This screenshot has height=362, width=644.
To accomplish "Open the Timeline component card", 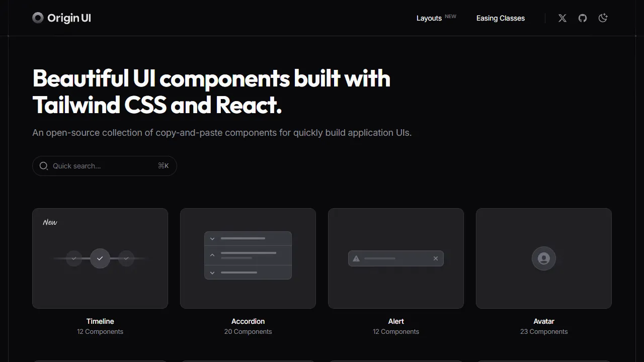I will point(100,258).
